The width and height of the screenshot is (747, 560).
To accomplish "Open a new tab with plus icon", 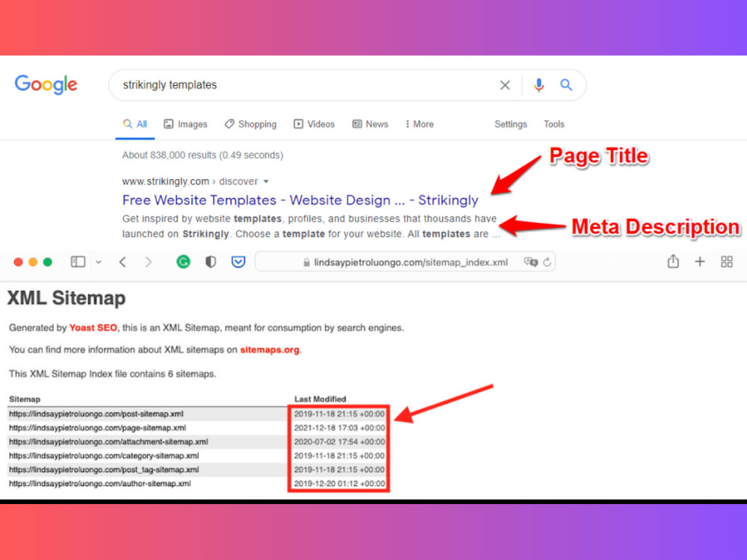I will click(x=700, y=261).
